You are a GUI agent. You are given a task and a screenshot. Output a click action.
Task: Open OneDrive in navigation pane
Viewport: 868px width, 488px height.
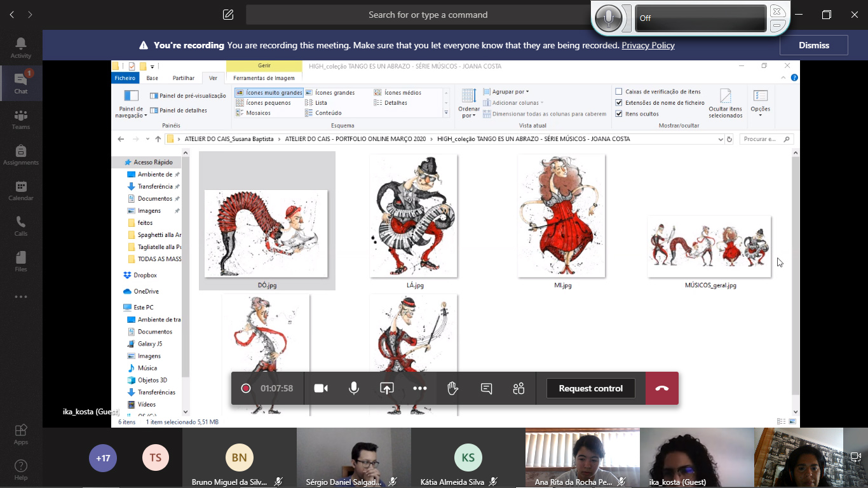[141, 291]
